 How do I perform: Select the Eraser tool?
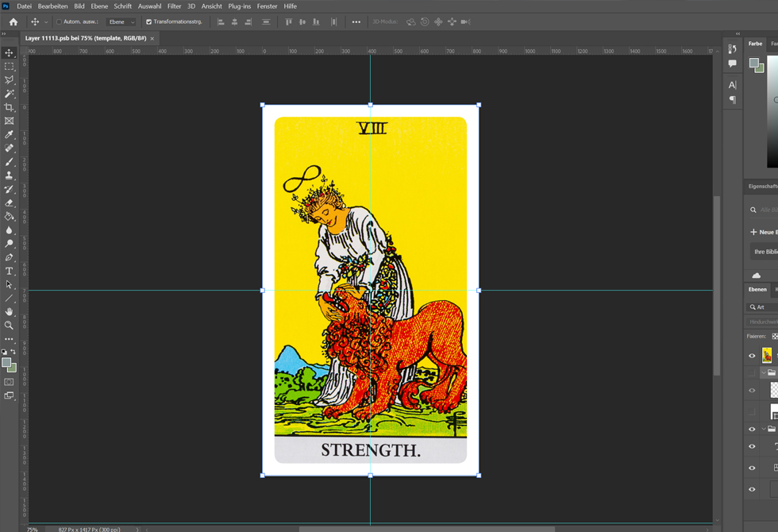(x=9, y=202)
